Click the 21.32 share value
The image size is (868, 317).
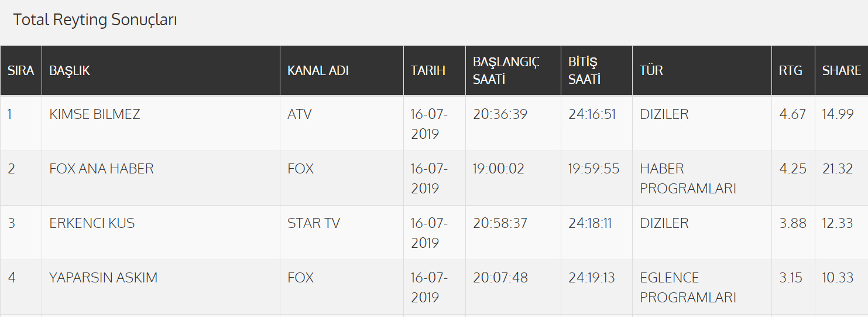(x=838, y=169)
